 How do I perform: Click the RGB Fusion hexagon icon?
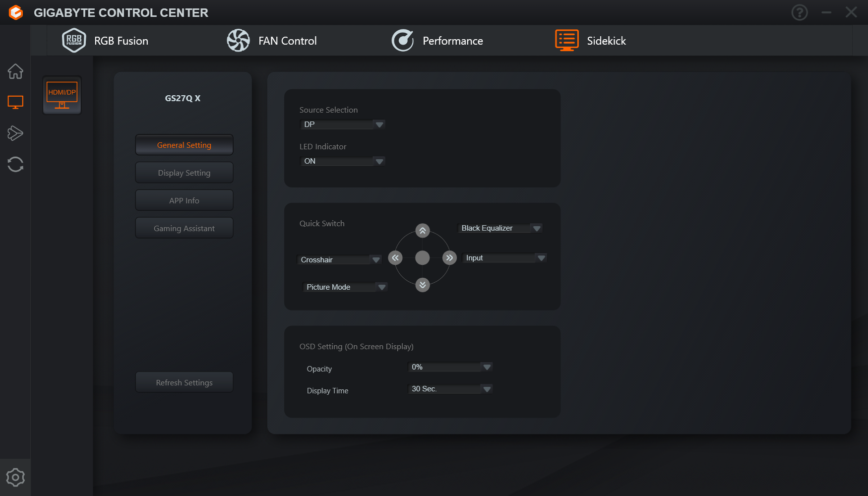pyautogui.click(x=74, y=41)
